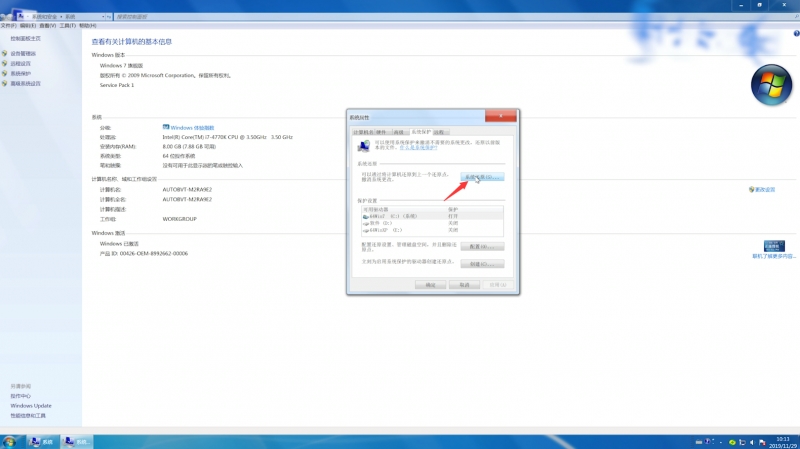Click the system protection computer icon in dialog
800x449 pixels.
[x=364, y=146]
